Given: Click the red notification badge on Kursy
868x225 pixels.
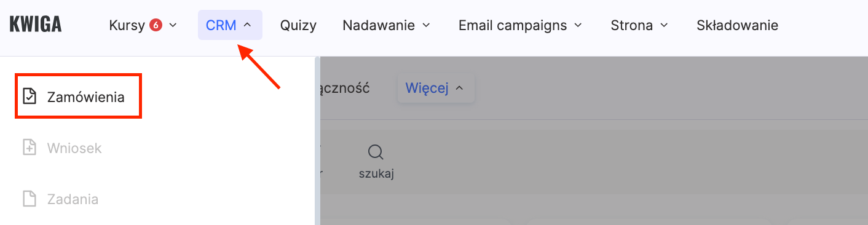Looking at the screenshot, I should pyautogui.click(x=156, y=25).
